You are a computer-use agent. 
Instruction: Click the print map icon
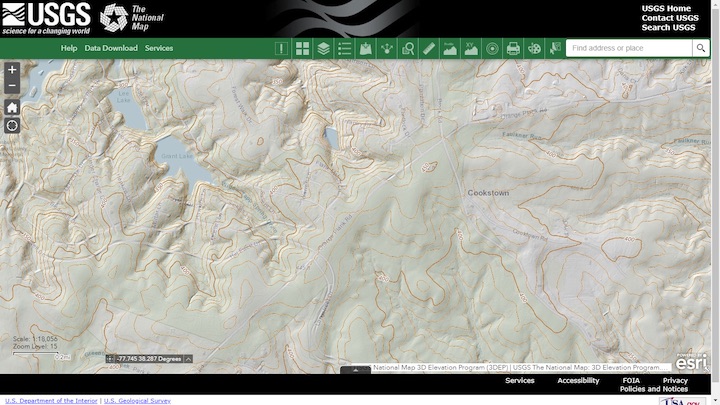click(513, 48)
